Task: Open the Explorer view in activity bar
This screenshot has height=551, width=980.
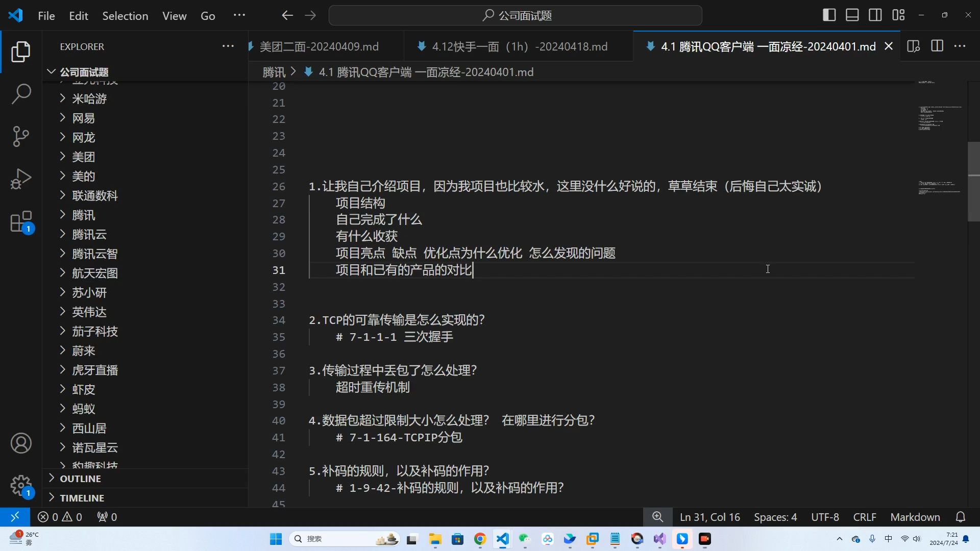Action: coord(21,52)
